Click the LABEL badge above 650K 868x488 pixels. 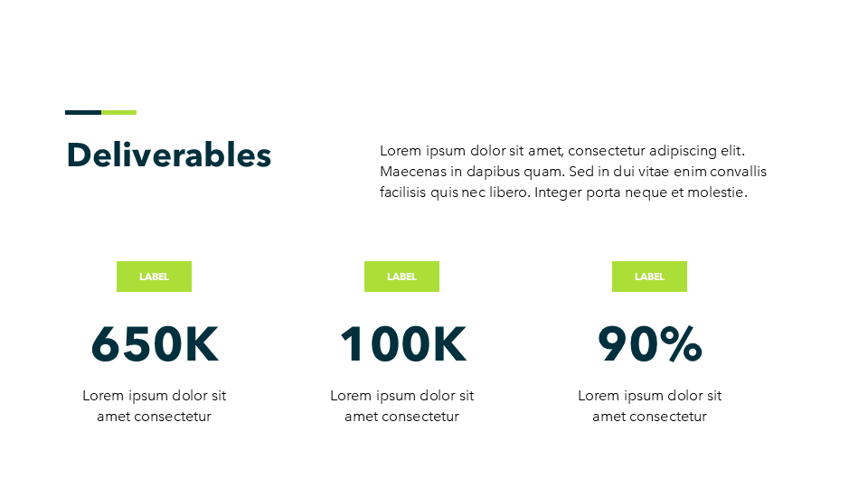tap(154, 277)
